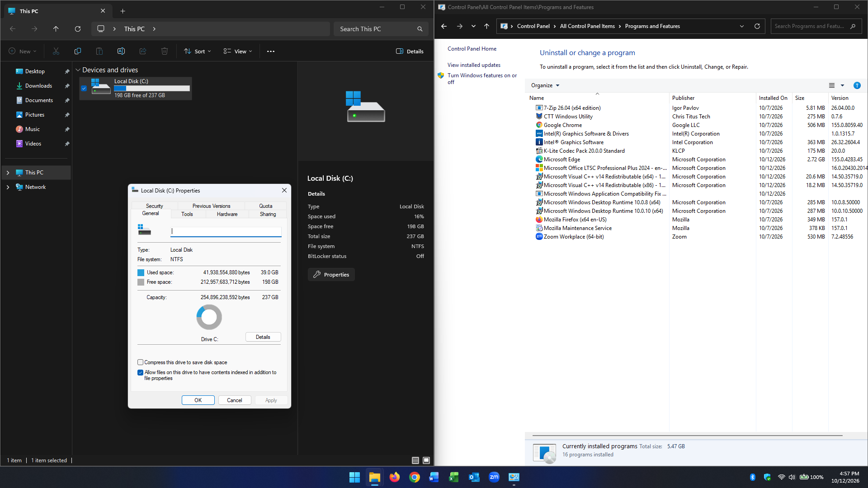Open the View dropdown in File Explorer

coord(238,51)
